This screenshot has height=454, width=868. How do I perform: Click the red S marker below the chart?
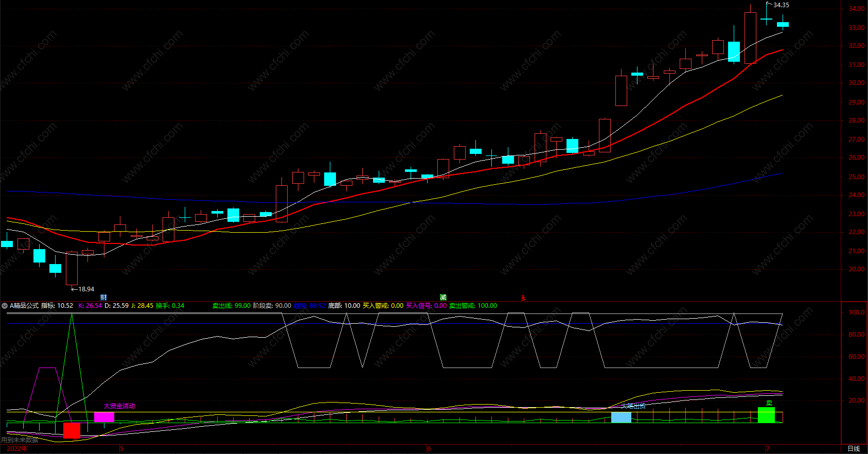click(523, 298)
